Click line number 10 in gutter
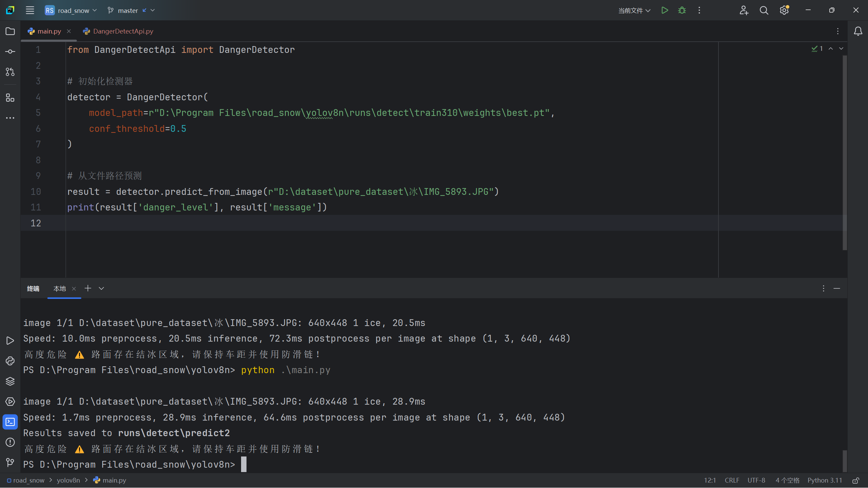The width and height of the screenshot is (868, 488). click(x=36, y=192)
